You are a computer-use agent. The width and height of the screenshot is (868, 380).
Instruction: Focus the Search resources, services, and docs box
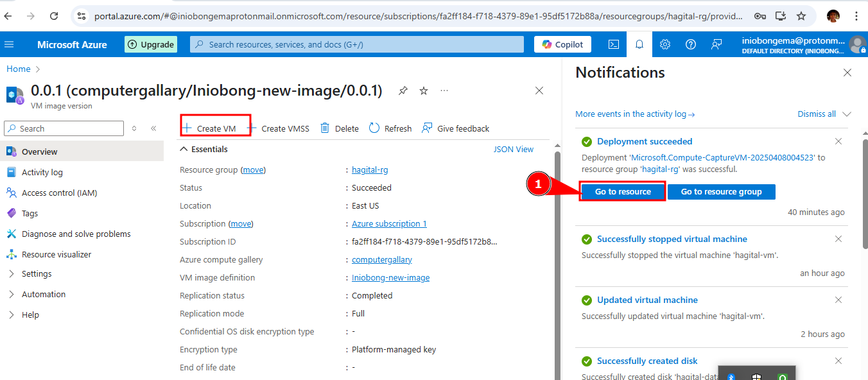coord(357,44)
